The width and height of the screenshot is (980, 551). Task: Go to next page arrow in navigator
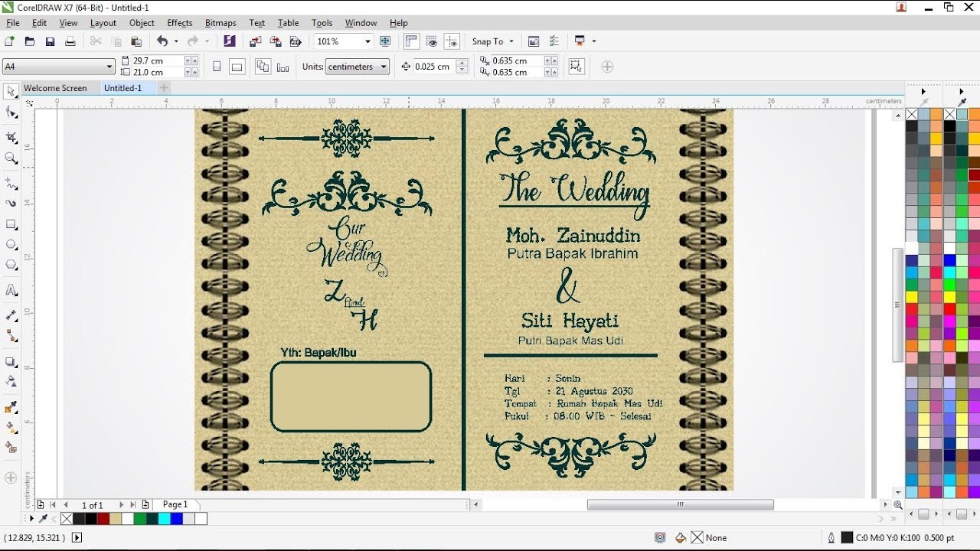[x=121, y=505]
